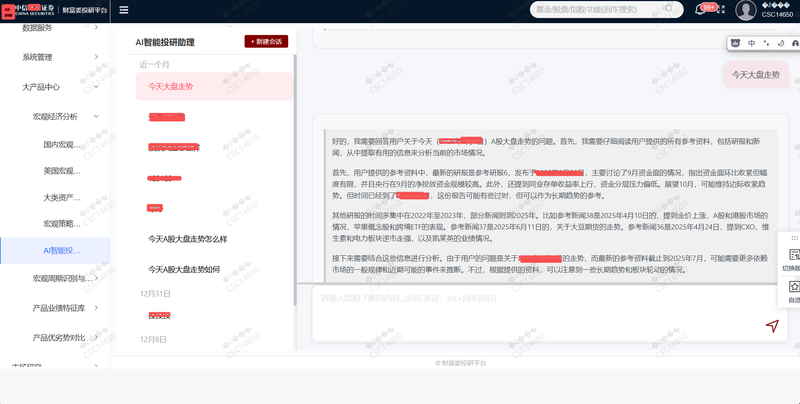Open conversation 今天A股大盘走势怎么样

[x=188, y=239]
